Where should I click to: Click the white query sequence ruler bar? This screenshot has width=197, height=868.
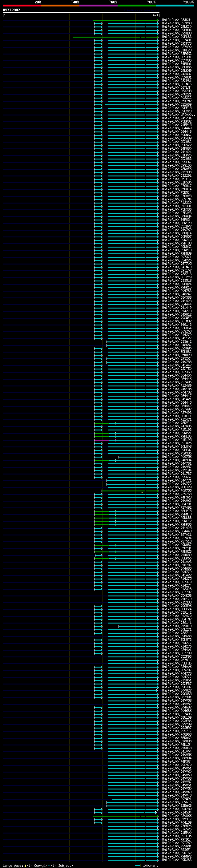[81, 13]
